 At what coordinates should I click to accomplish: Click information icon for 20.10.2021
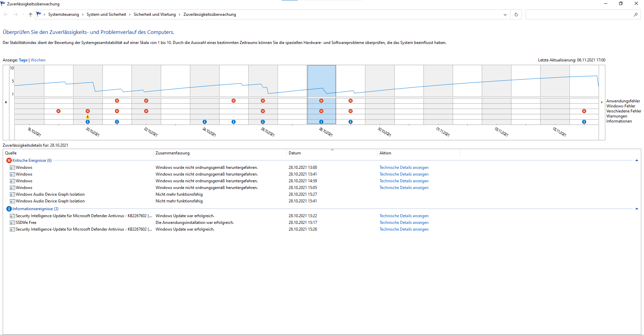[x=88, y=122]
